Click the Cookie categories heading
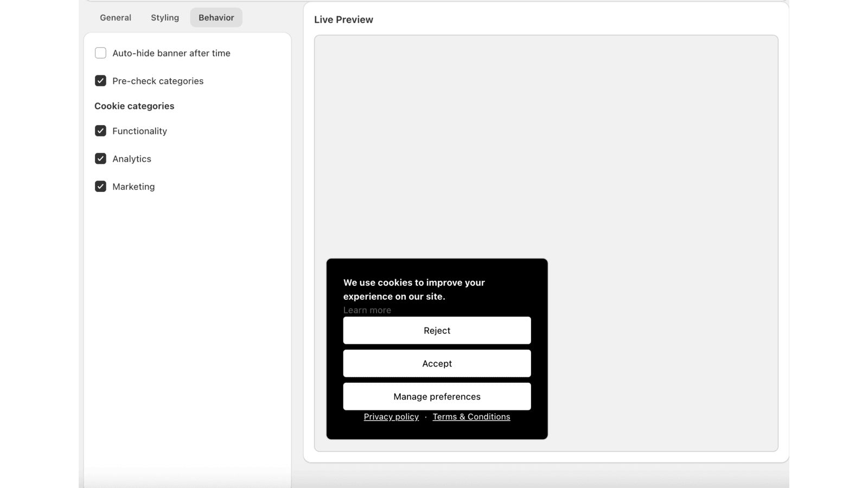868x488 pixels. (135, 106)
